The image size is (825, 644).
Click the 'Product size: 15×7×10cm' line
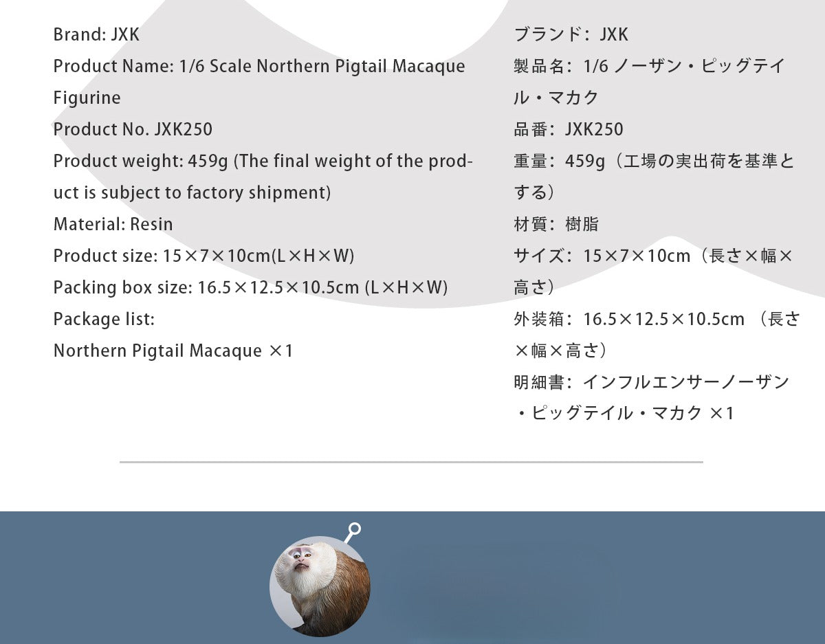click(x=203, y=256)
